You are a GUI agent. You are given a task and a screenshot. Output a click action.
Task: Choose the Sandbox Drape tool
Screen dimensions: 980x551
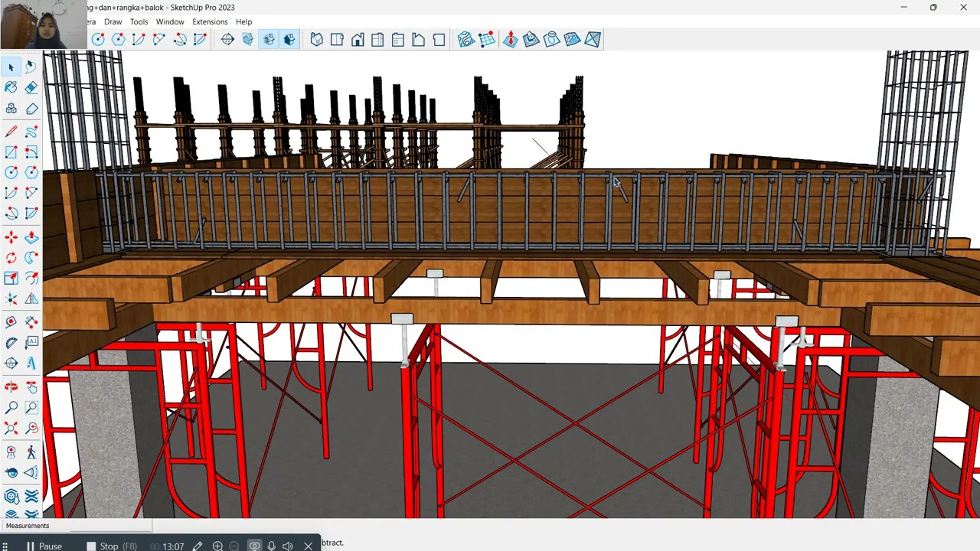point(551,40)
